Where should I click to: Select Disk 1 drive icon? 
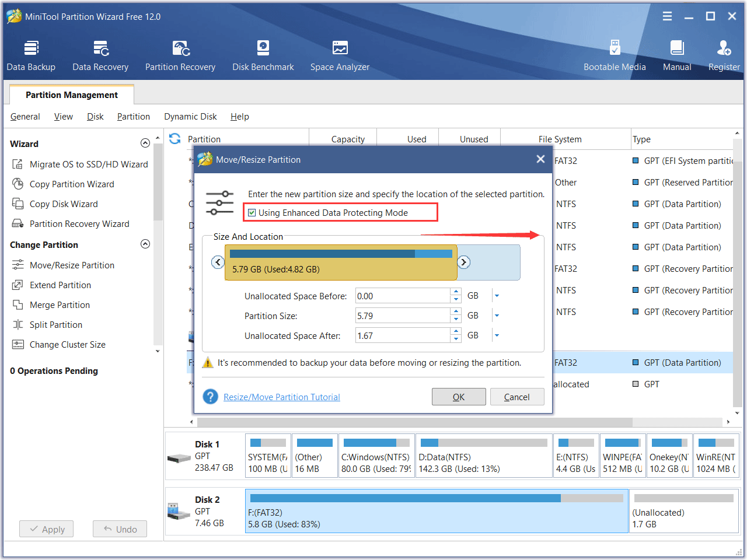(179, 458)
